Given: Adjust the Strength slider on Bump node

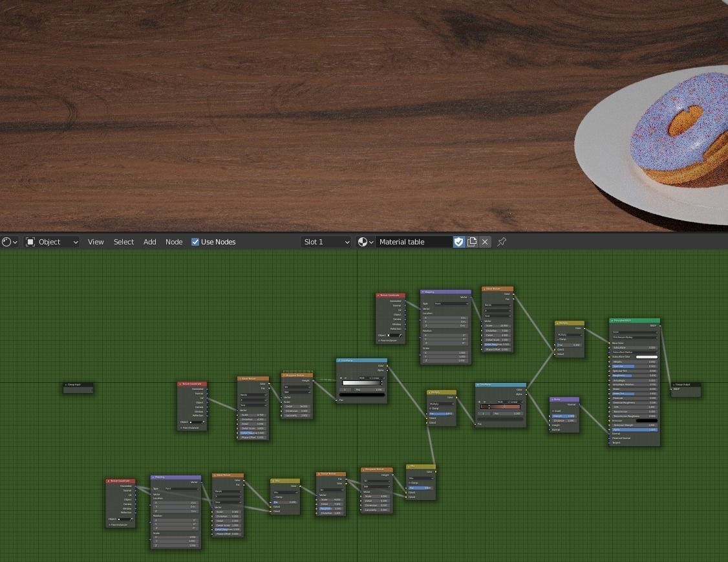Looking at the screenshot, I should point(564,416).
